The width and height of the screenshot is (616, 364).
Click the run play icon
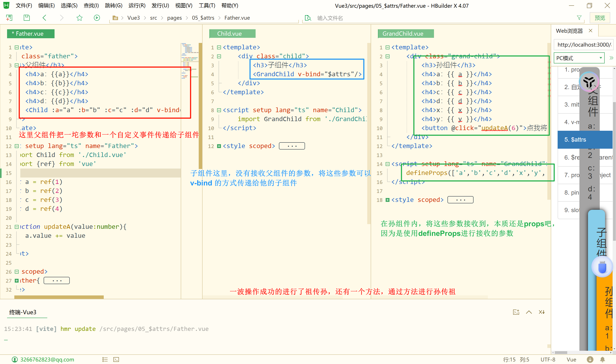(97, 18)
